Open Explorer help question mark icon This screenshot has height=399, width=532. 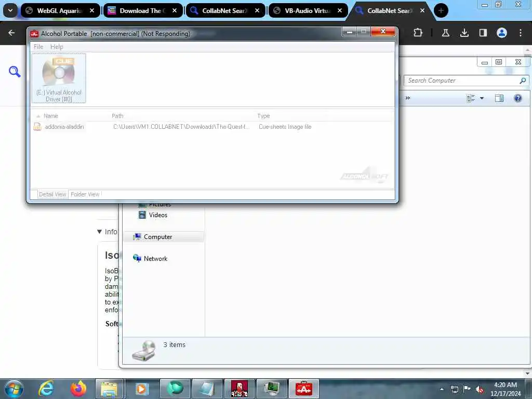(518, 98)
